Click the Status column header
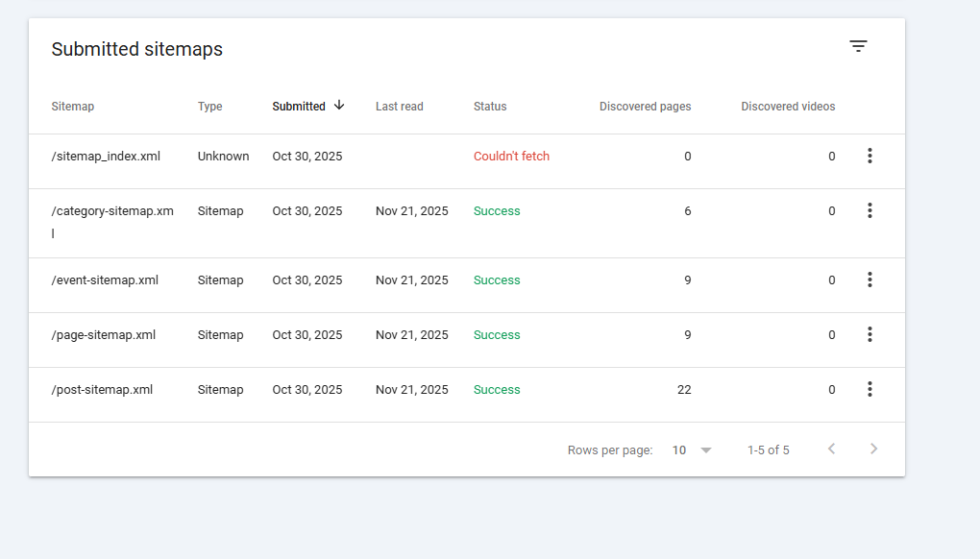980x559 pixels. 490,107
